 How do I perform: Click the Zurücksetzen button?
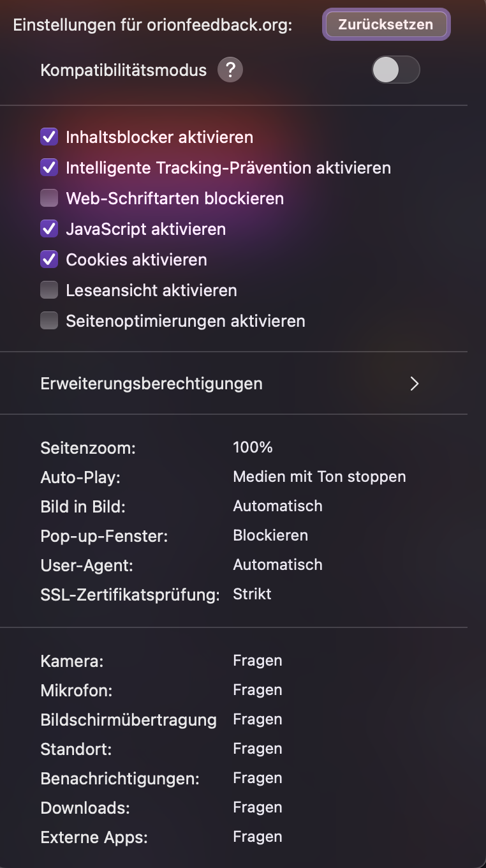(x=386, y=25)
